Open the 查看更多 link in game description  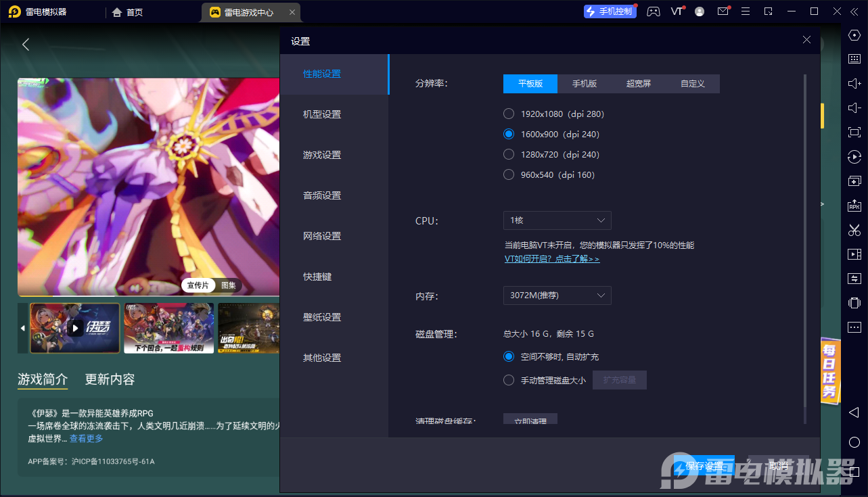pos(87,438)
